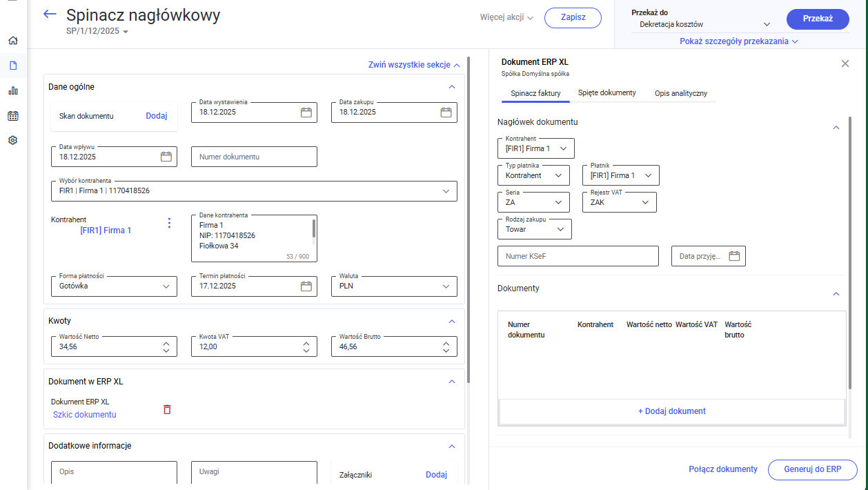868x490 pixels.
Task: Click the Generuj do ERP button
Action: click(x=812, y=469)
